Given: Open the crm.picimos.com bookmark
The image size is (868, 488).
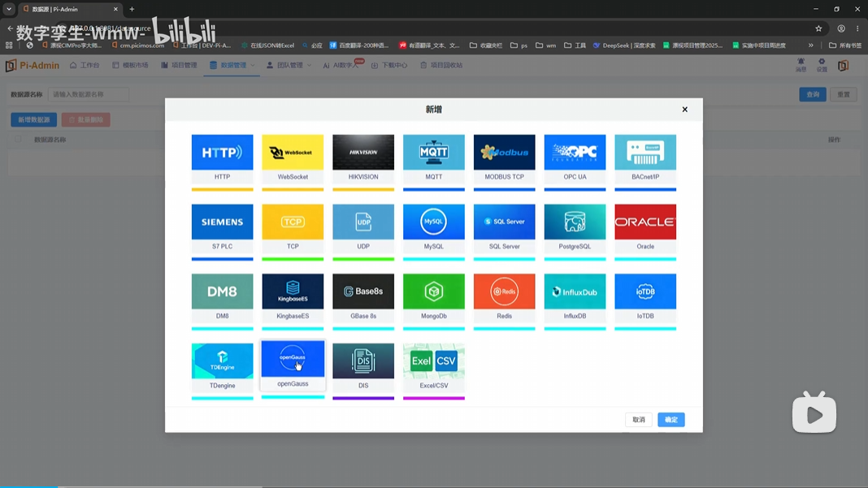Looking at the screenshot, I should (x=138, y=45).
